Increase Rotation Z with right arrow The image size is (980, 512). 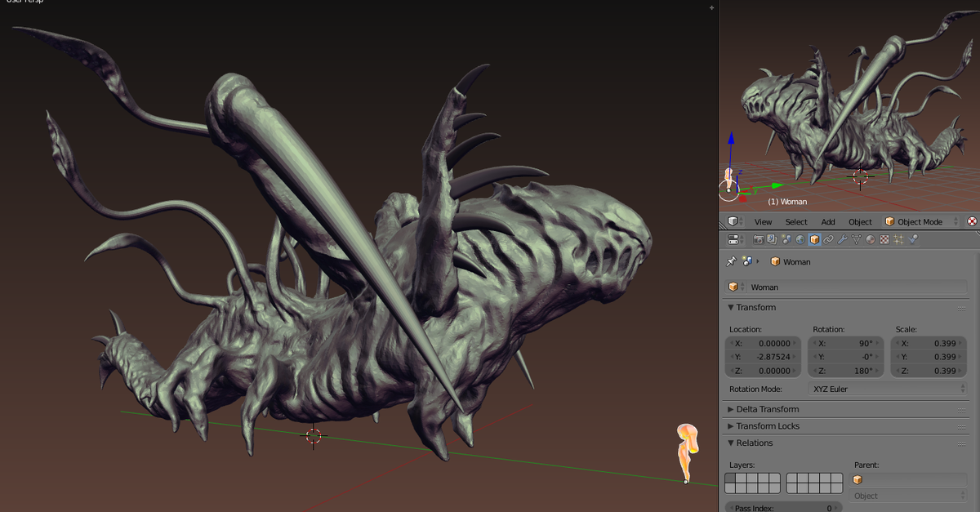[x=879, y=371]
